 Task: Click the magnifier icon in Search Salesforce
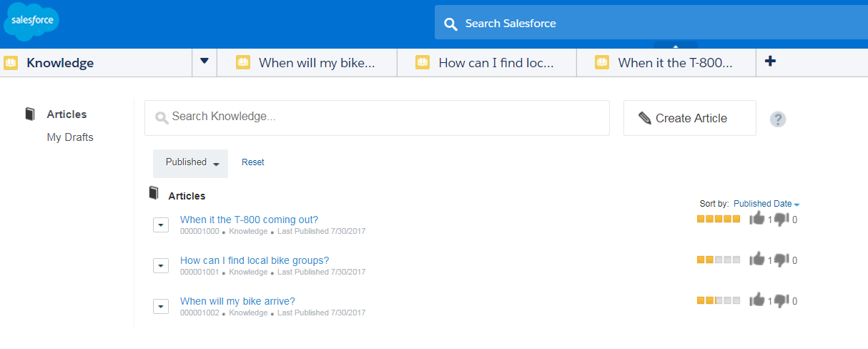pos(450,24)
